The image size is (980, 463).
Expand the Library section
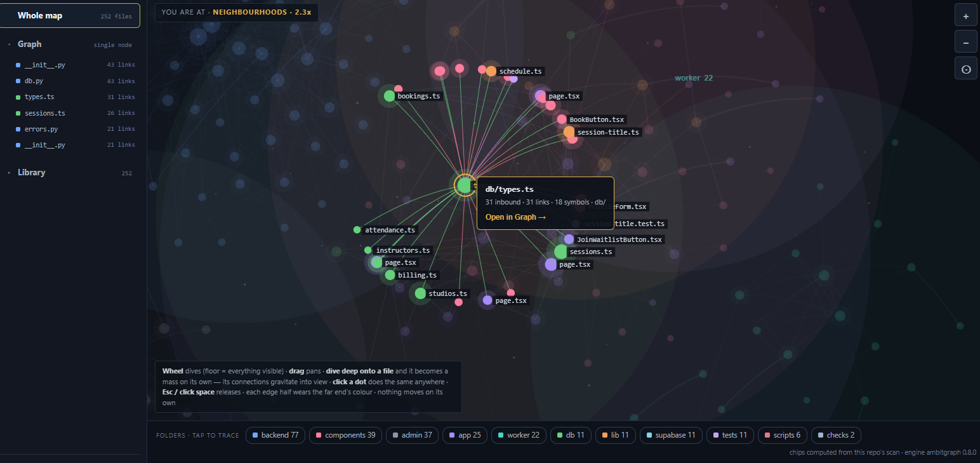[70, 173]
